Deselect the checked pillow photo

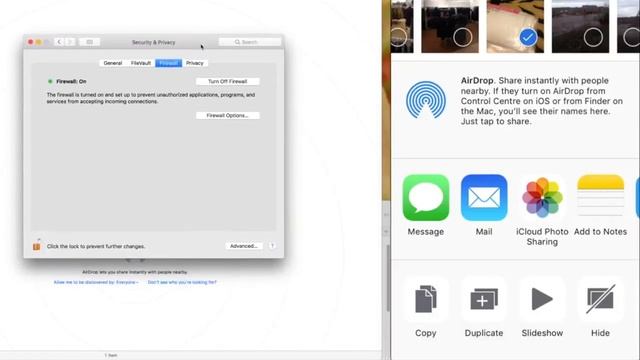(x=528, y=38)
